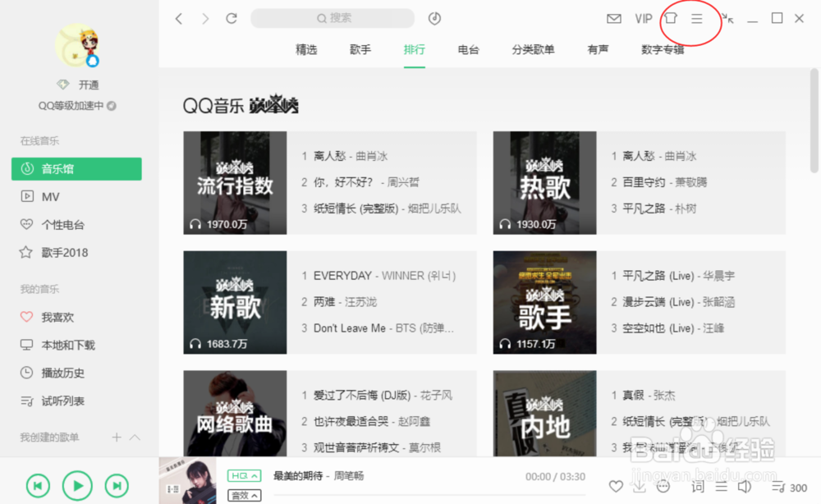Click inside the search input field
Viewport: 821px width, 504px height.
[333, 18]
